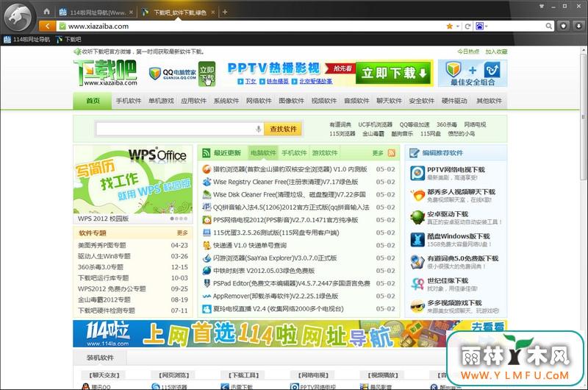The width and height of the screenshot is (588, 390).
Task: Click the 世纪佳缘下载 icon
Action: 417,284
